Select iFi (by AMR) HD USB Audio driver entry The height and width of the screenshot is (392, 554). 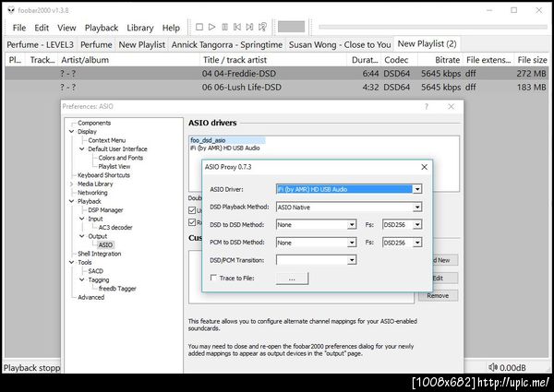(225, 148)
